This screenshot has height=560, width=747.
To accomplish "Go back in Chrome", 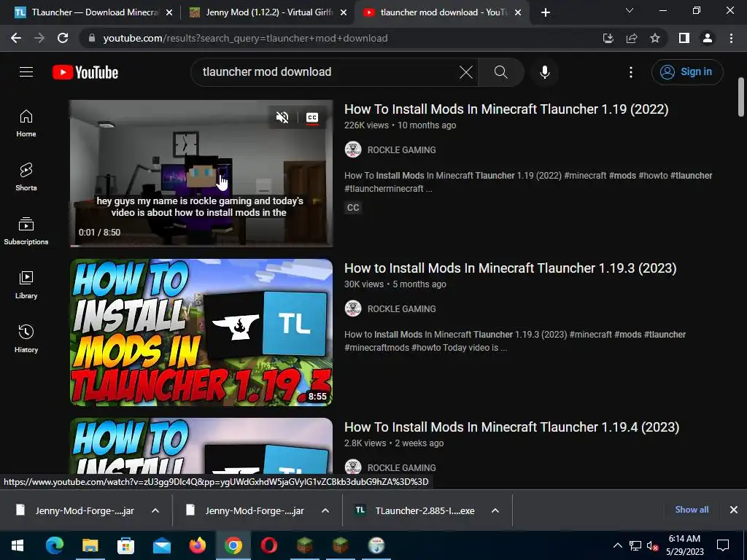I will (x=16, y=38).
